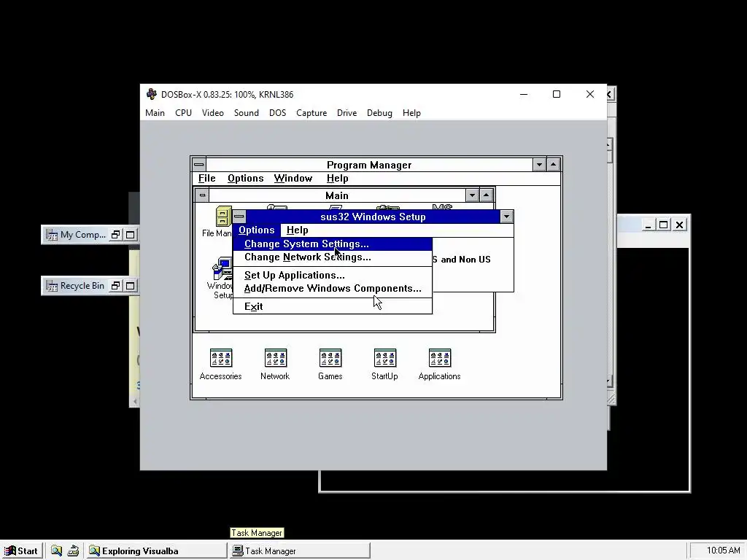This screenshot has height=560, width=747.
Task: Choose Exit in Windows Setup menu
Action: [x=333, y=307]
